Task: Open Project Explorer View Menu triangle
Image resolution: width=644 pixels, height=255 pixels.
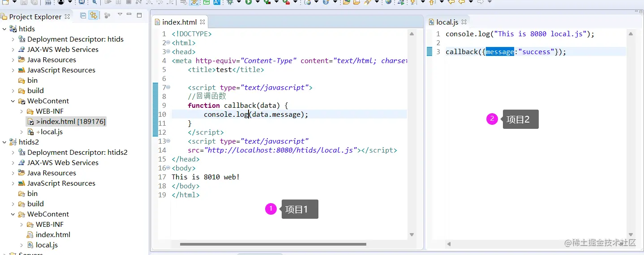Action: point(120,15)
